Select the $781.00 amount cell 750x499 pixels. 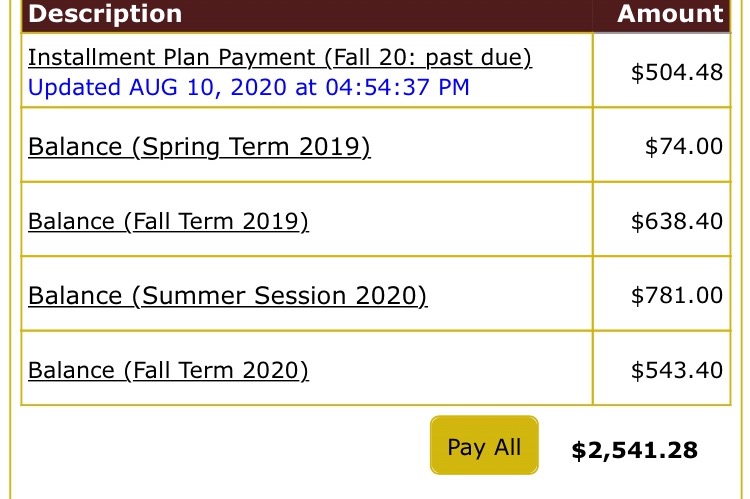[676, 296]
